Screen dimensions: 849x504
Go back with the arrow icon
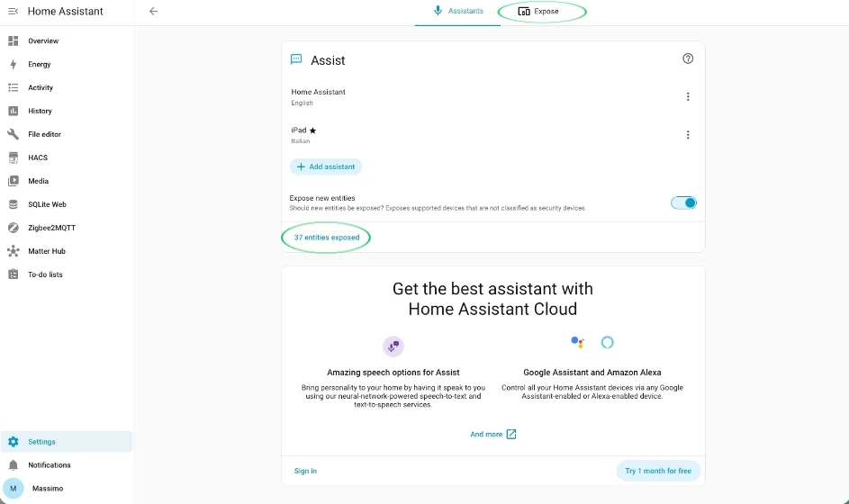click(153, 11)
